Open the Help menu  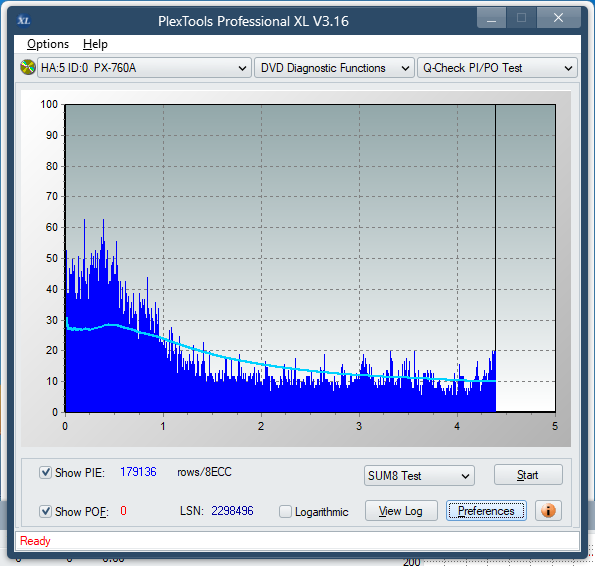point(95,44)
